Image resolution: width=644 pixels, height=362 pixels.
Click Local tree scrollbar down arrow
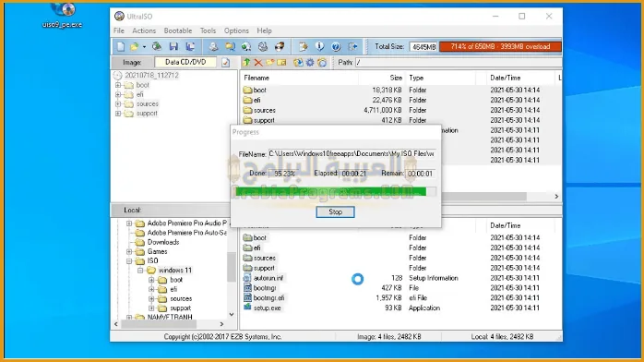pyautogui.click(x=232, y=314)
